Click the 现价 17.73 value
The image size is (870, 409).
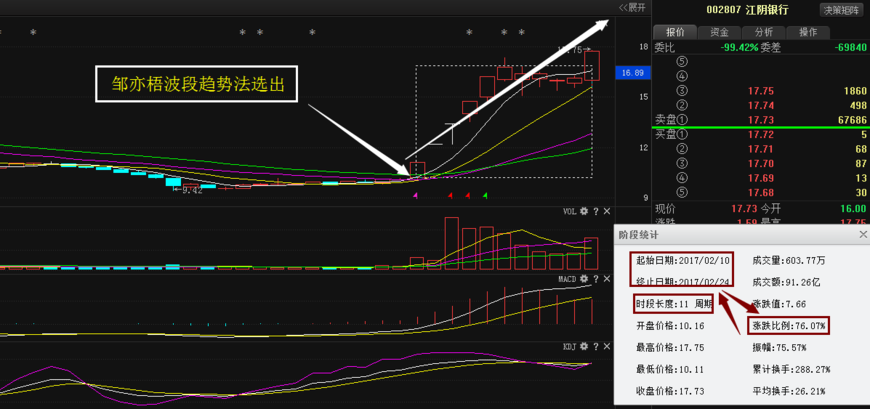point(745,209)
